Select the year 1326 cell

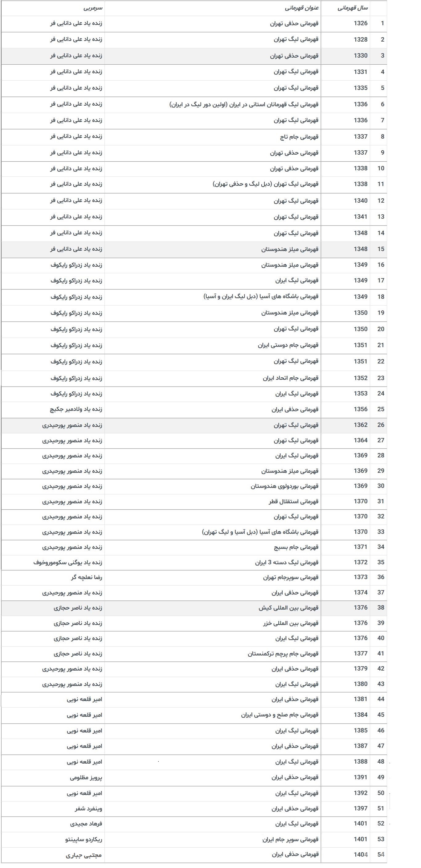tap(360, 23)
